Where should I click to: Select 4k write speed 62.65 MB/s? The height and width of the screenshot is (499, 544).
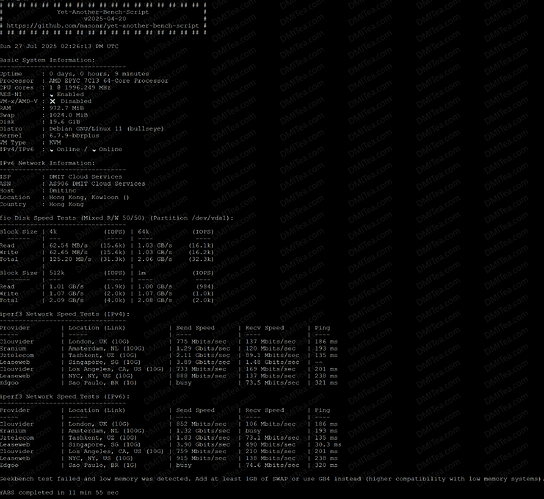click(68, 252)
